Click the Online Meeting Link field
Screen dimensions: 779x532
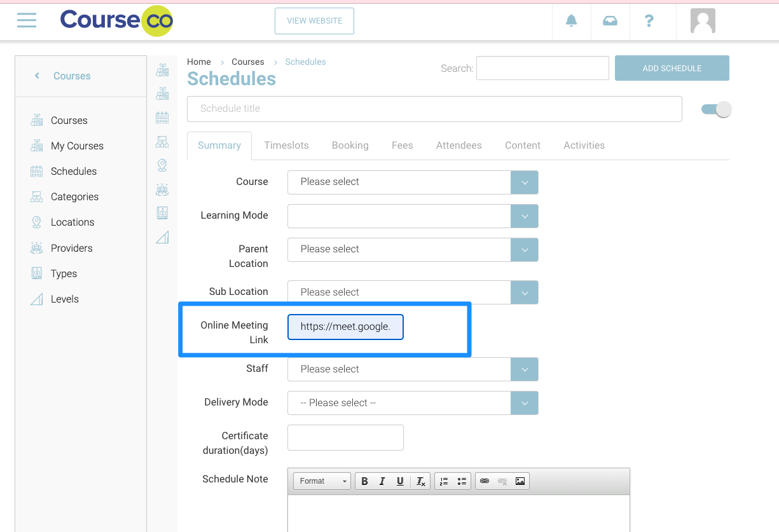pos(345,327)
